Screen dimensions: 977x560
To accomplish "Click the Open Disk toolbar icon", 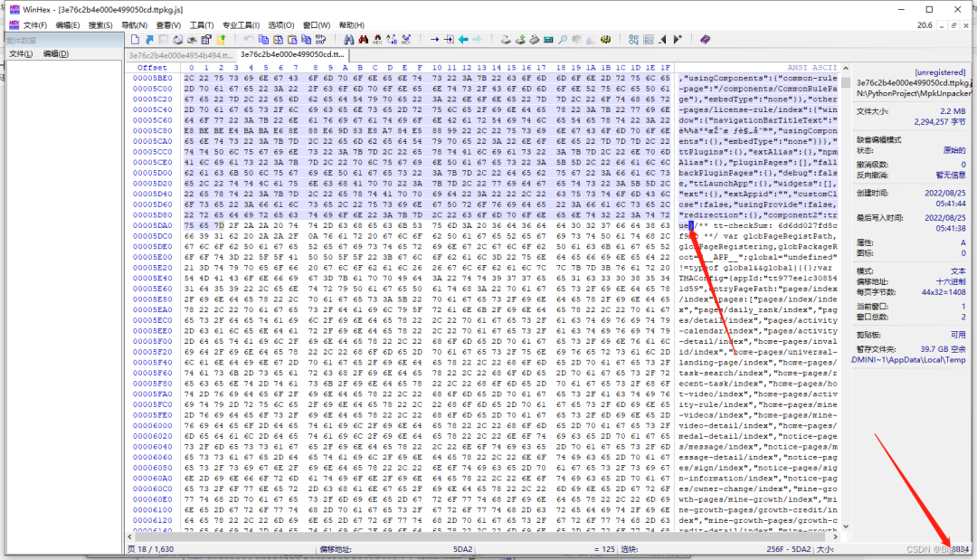I will [x=506, y=39].
